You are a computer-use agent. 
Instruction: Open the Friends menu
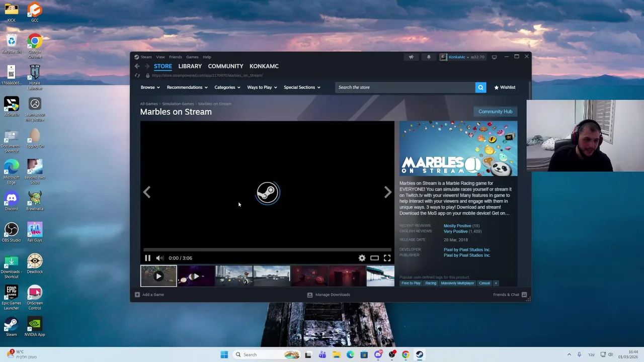point(175,57)
